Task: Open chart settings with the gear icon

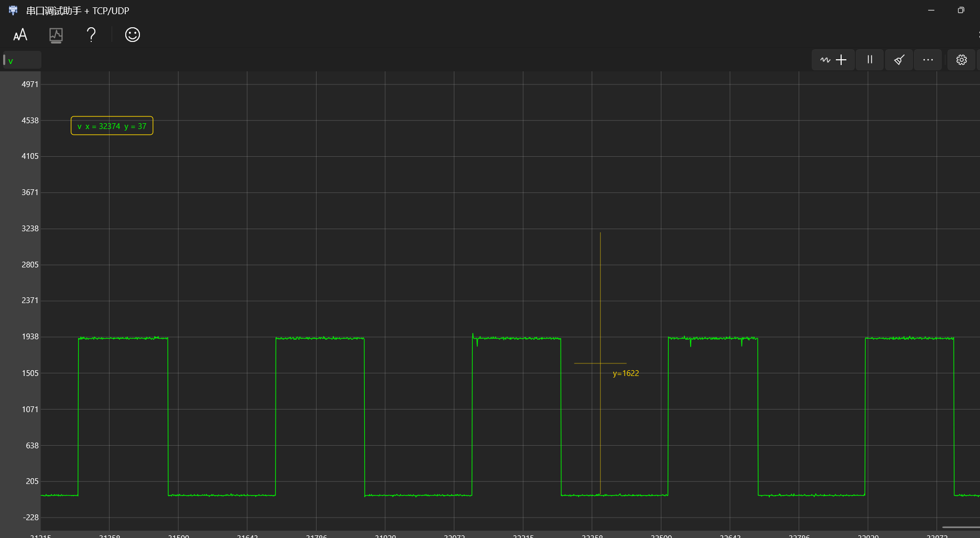Action: [x=962, y=60]
